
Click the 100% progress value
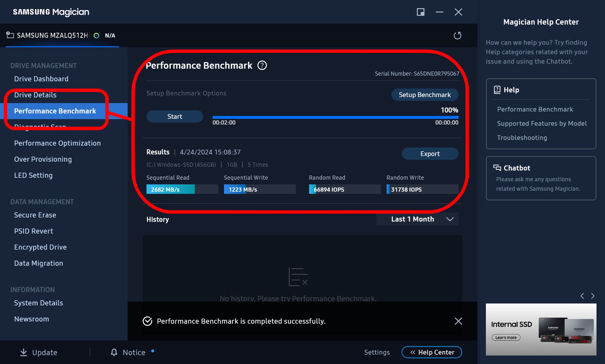pos(449,110)
